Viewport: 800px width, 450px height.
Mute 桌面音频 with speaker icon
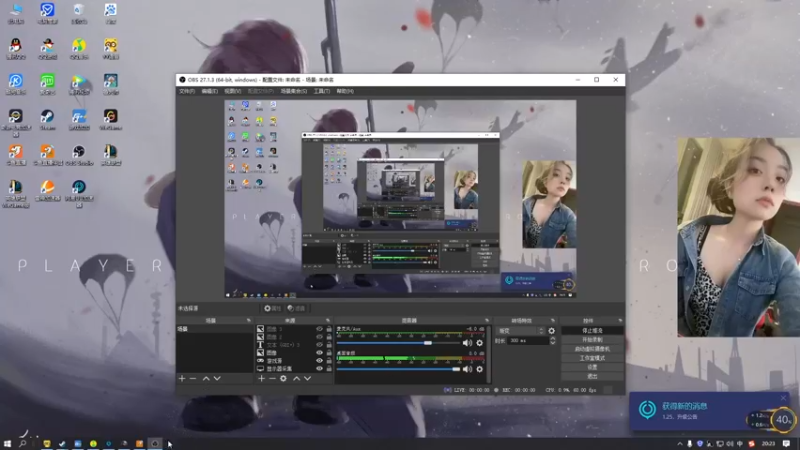click(x=467, y=369)
